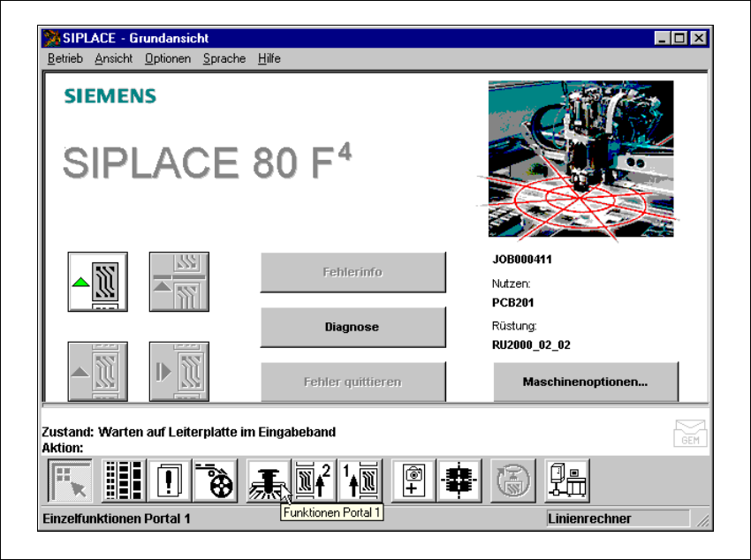
Task: Click the greyed split-board arrow button
Action: [179, 282]
